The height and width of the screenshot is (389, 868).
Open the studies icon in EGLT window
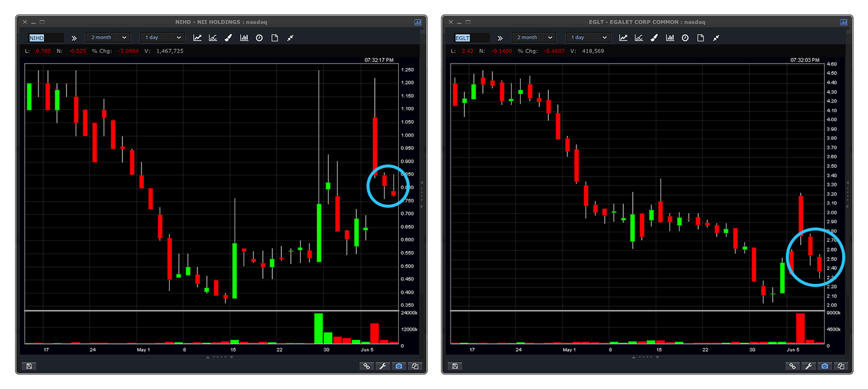point(639,37)
